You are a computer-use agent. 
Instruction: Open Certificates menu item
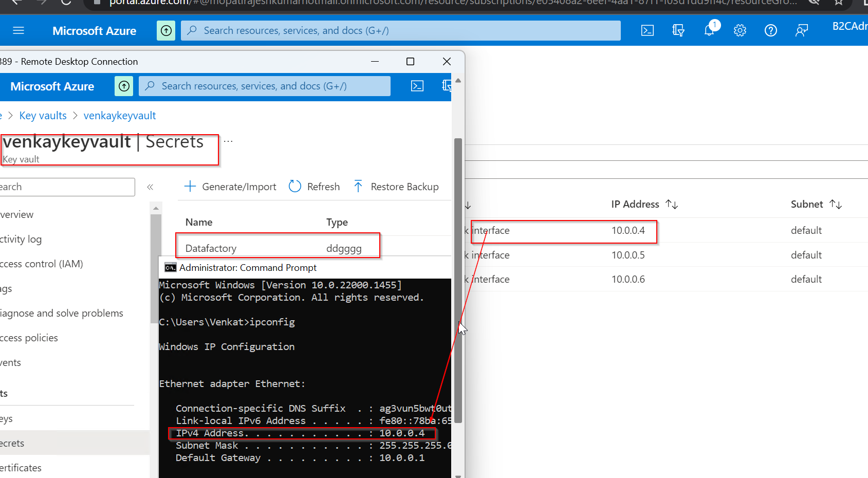(21, 468)
